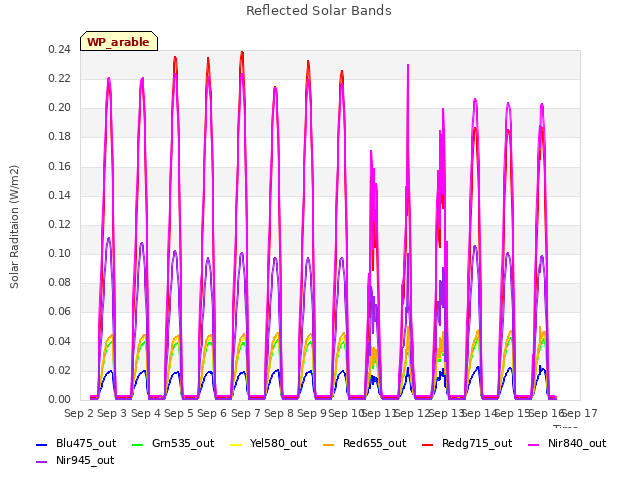The width and height of the screenshot is (640, 480).
Task: Click the 0.10 y-axis tick label
Action: (x=60, y=253)
